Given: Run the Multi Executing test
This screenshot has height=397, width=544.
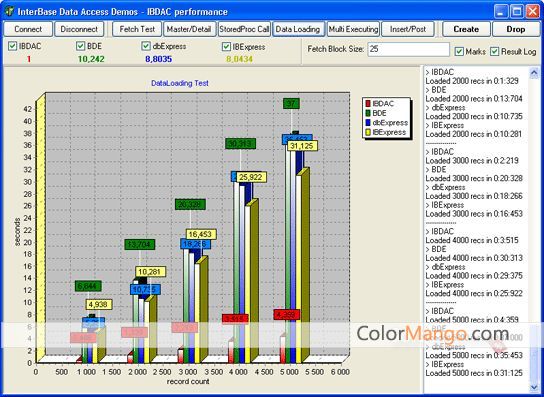Looking at the screenshot, I should (353, 29).
